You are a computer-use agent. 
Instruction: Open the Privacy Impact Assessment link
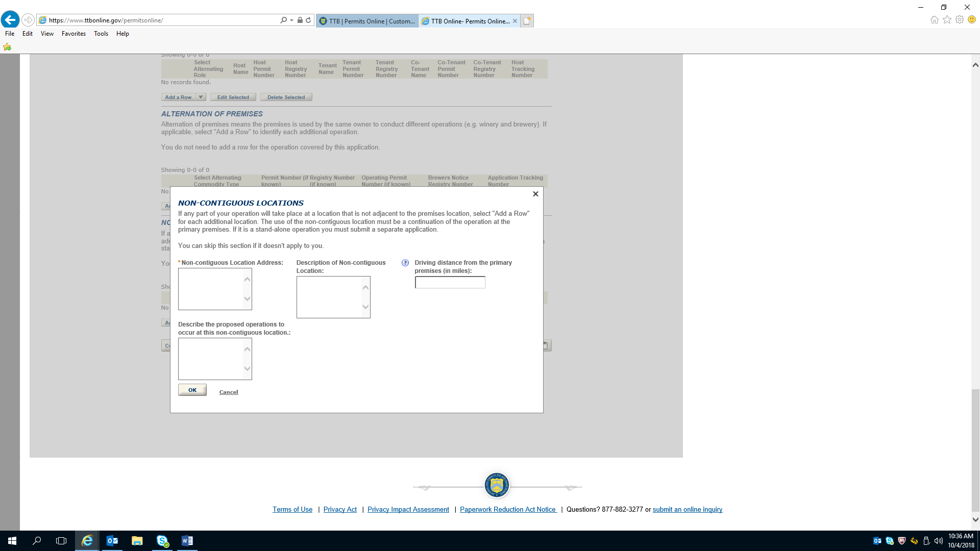tap(408, 509)
